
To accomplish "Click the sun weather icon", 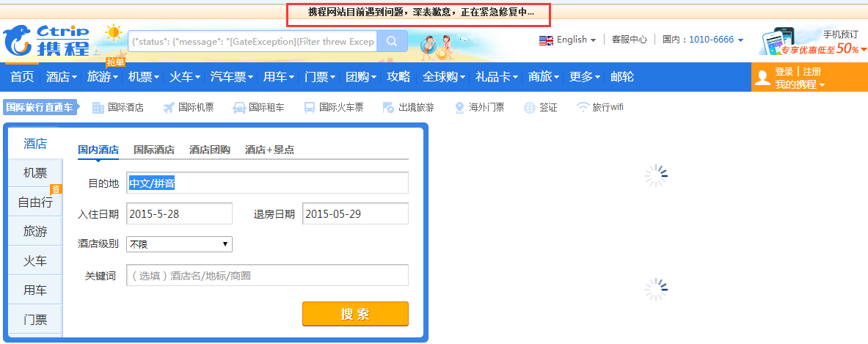I will coord(114,32).
